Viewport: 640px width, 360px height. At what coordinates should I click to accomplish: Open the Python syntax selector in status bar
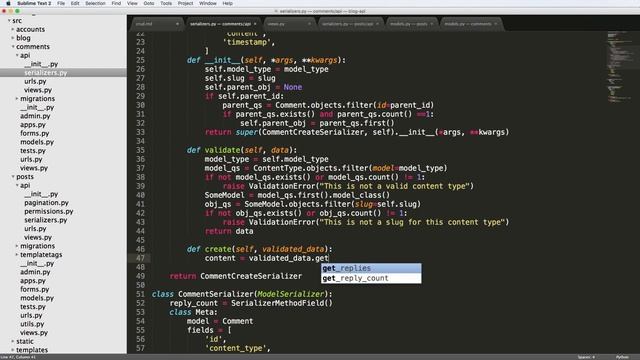point(622,357)
